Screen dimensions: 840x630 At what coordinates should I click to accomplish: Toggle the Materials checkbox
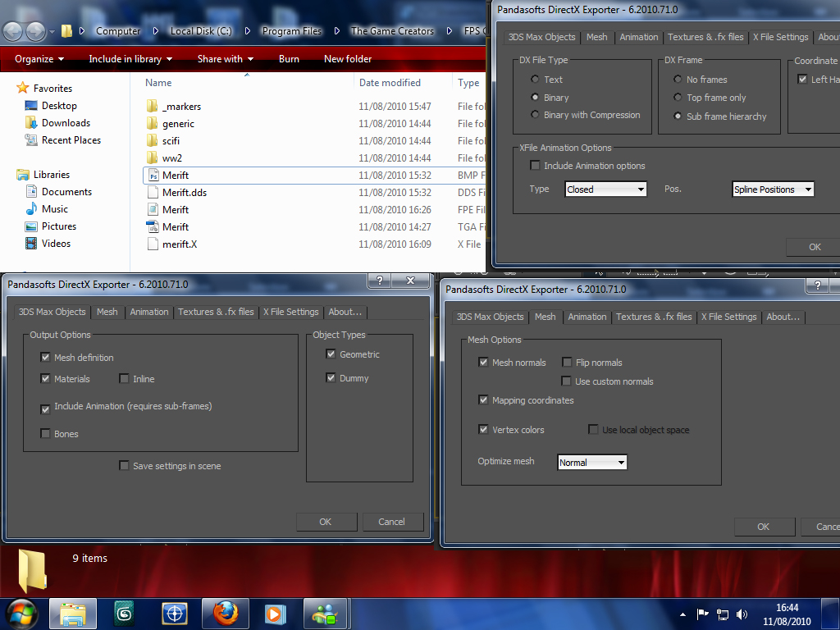pyautogui.click(x=45, y=378)
